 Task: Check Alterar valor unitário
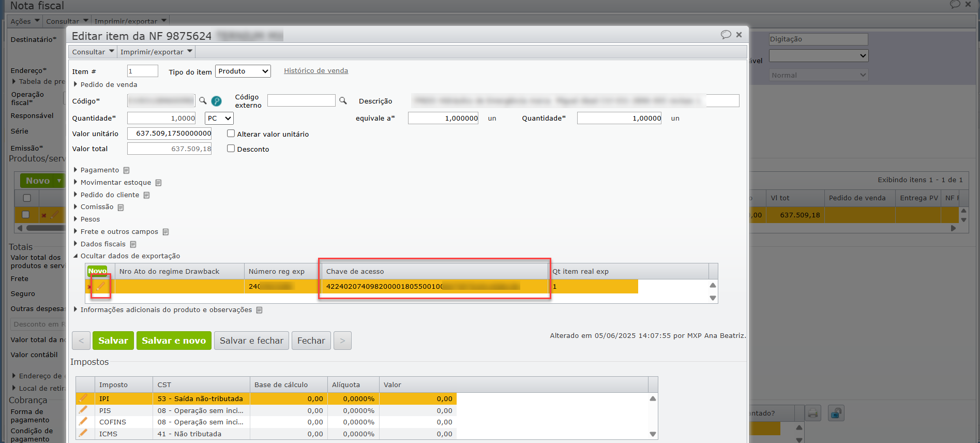tap(231, 134)
